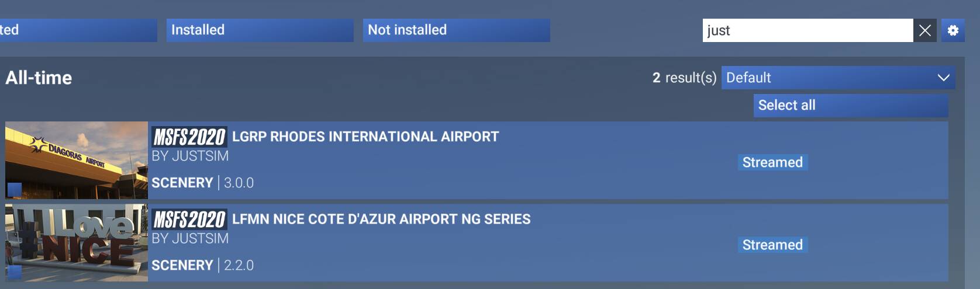Open LFMN Nice Cote D'Azur Airport title
Image resolution: width=980 pixels, height=289 pixels.
381,219
